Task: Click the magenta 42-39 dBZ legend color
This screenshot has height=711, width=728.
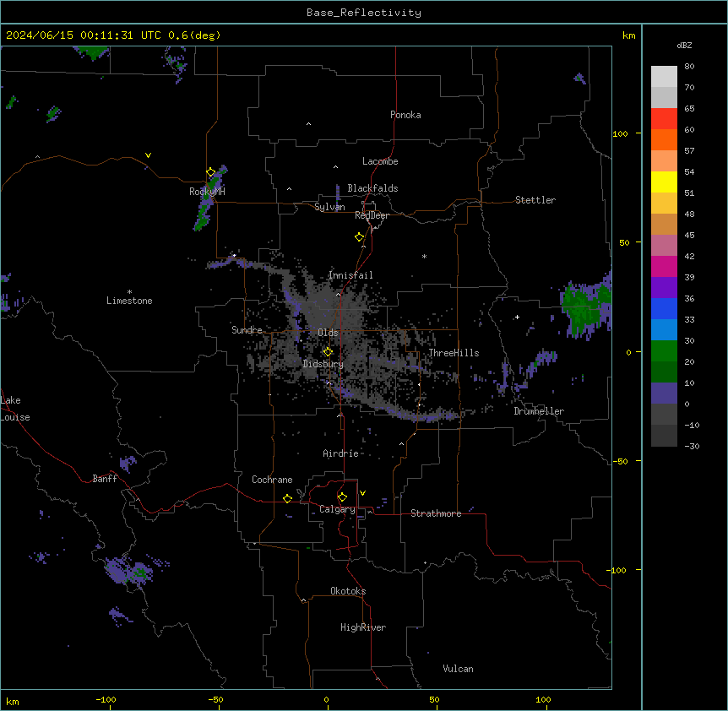Action: (664, 266)
